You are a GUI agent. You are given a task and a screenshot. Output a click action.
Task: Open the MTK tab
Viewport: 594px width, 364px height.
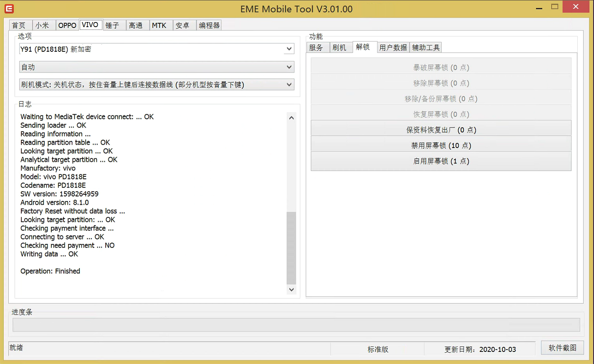[x=161, y=25]
